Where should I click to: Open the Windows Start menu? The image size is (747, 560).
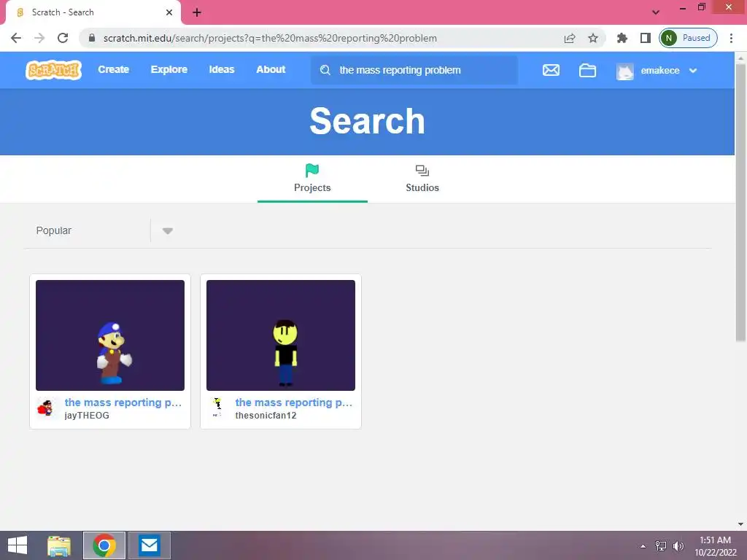click(18, 545)
